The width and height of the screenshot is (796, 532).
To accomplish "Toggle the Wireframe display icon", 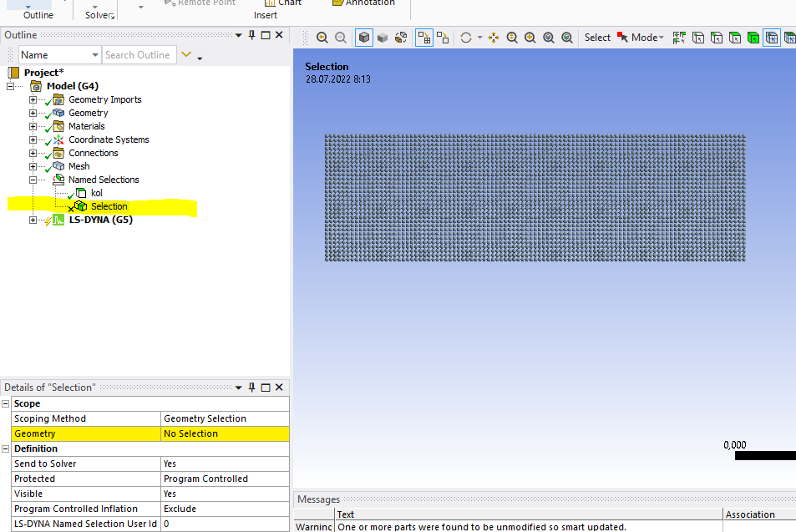I will click(401, 38).
